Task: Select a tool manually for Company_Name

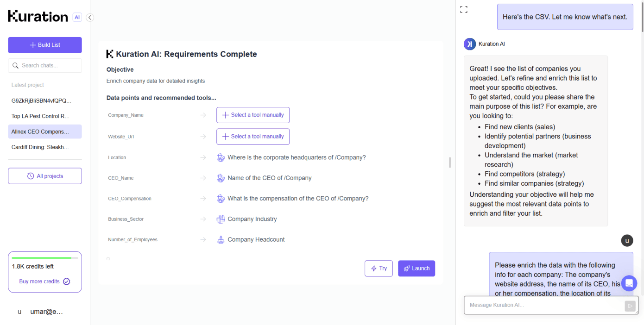Action: click(253, 115)
